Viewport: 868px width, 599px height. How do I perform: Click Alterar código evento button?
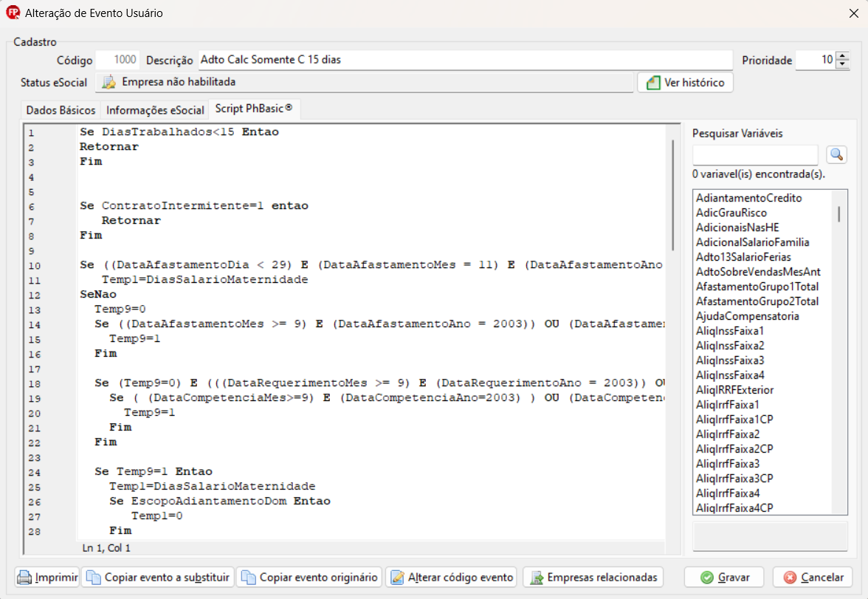click(x=451, y=578)
